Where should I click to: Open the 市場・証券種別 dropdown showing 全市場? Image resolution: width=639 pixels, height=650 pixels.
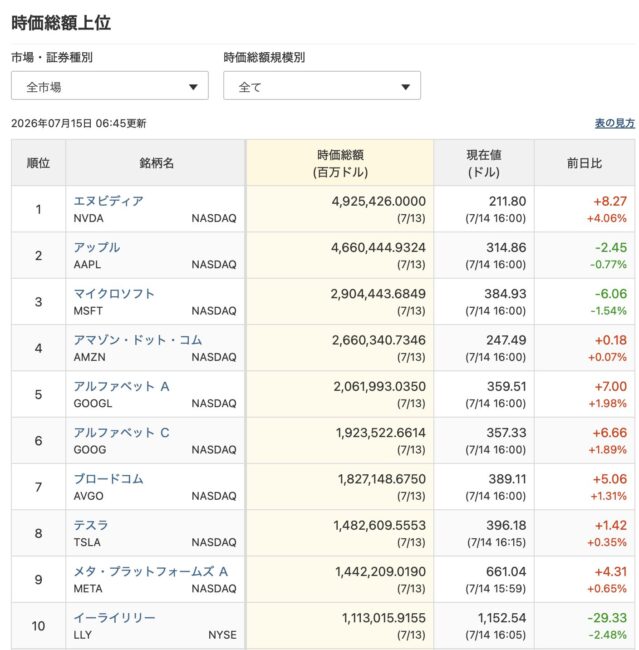[109, 86]
